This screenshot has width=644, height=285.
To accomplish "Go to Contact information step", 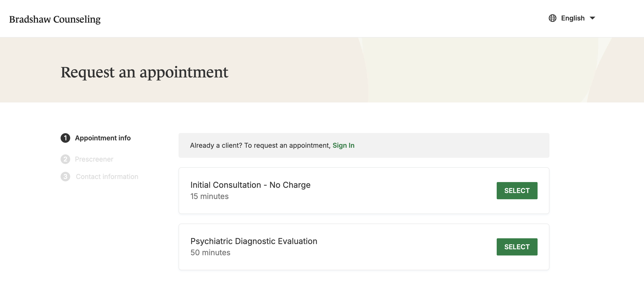I will [107, 177].
